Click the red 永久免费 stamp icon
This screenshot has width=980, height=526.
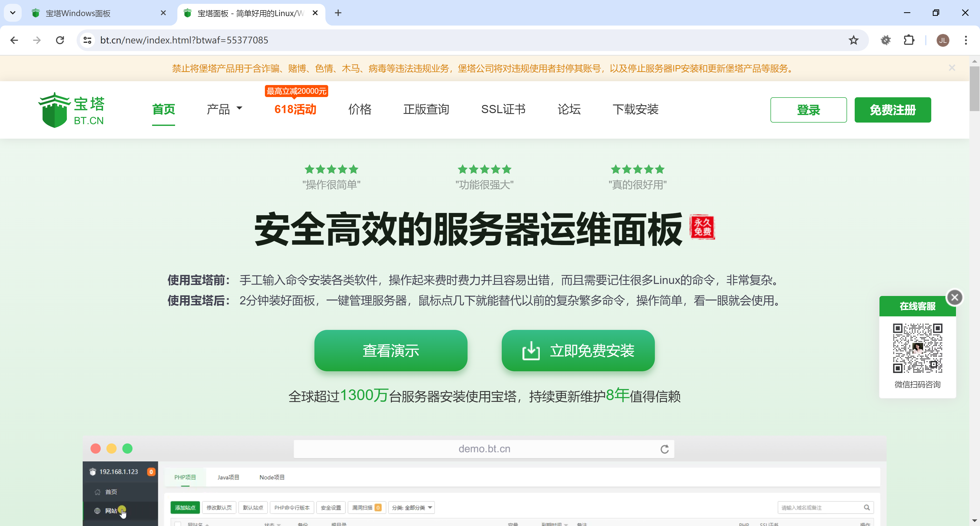coord(702,227)
